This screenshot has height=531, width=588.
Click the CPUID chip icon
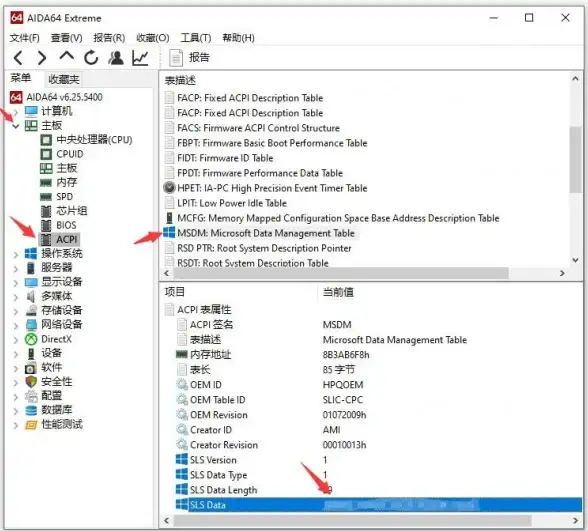46,154
